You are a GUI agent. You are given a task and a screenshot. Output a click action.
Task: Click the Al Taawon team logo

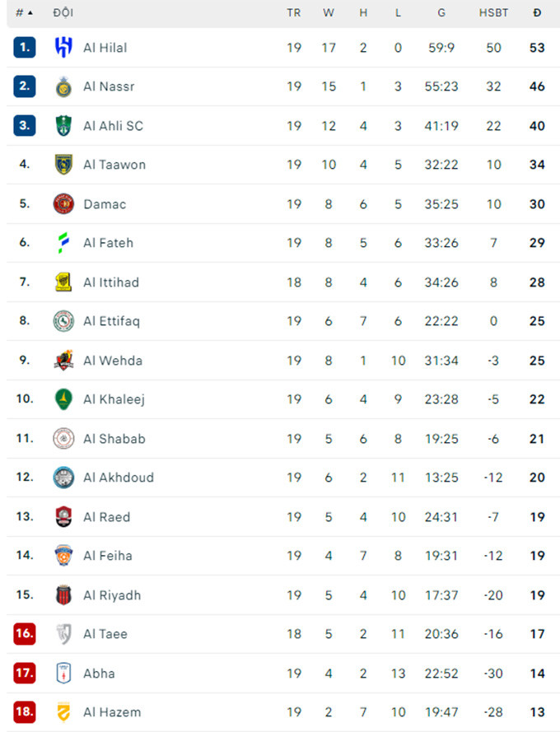[63, 165]
